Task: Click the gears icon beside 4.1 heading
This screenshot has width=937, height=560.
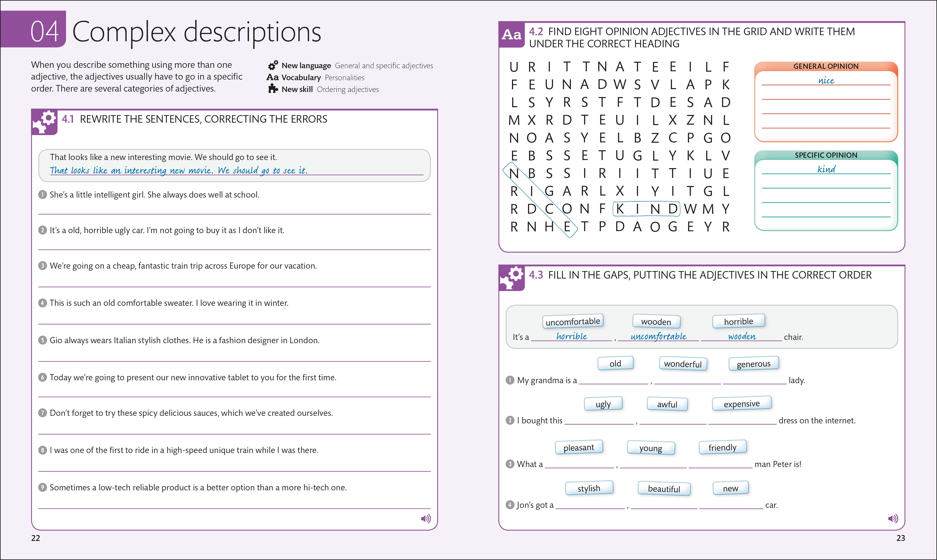Action: coord(44,122)
